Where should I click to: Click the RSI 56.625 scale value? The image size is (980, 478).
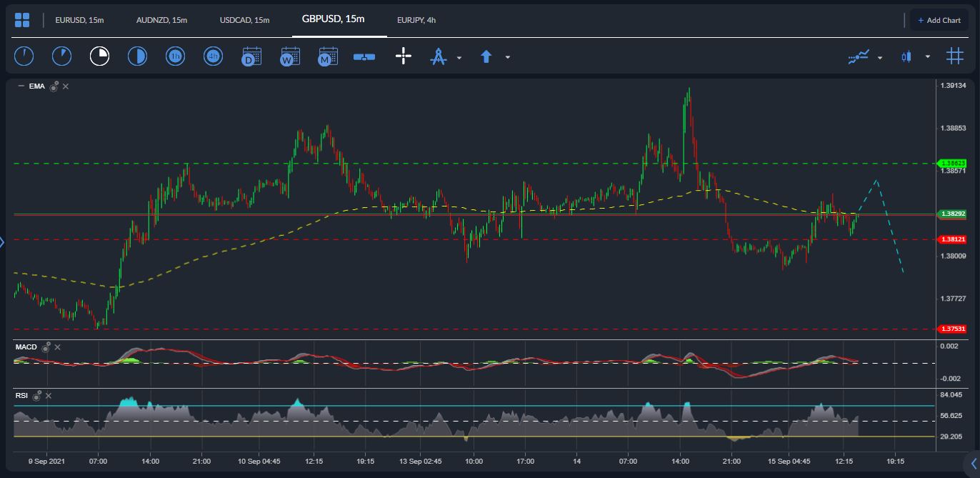pos(951,416)
